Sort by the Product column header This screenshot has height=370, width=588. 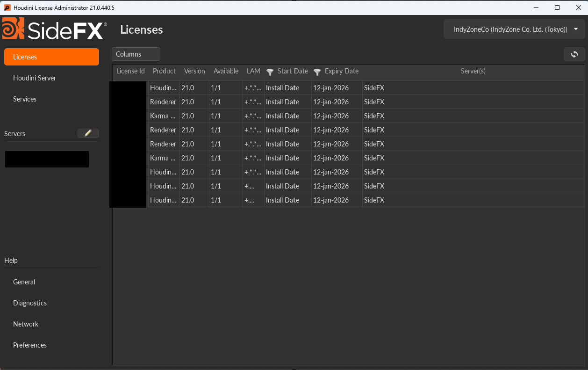coord(164,71)
